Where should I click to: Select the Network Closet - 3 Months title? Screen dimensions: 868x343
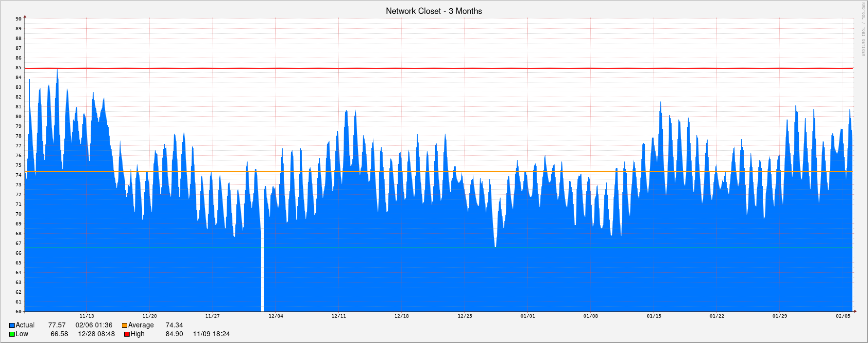pyautogui.click(x=434, y=11)
